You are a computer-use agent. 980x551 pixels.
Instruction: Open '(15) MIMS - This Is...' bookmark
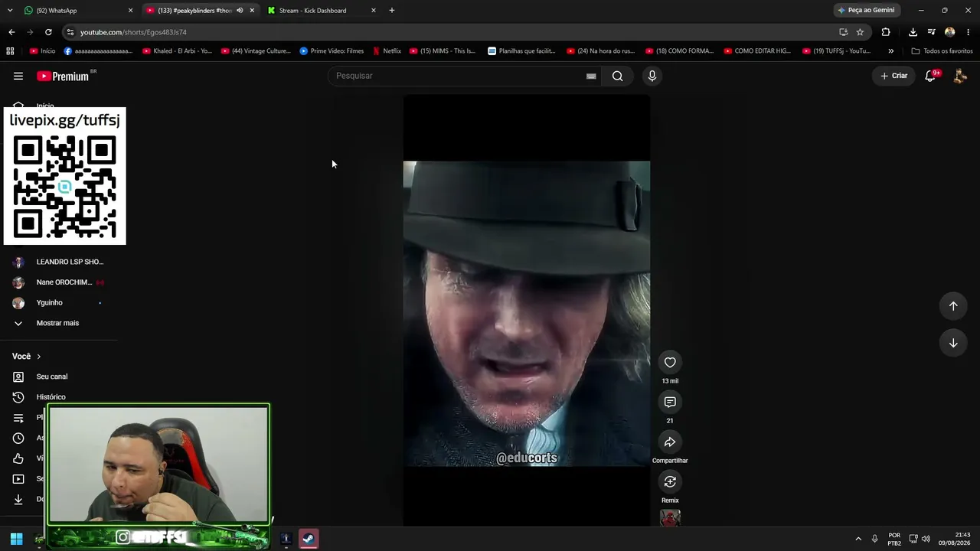[443, 51]
